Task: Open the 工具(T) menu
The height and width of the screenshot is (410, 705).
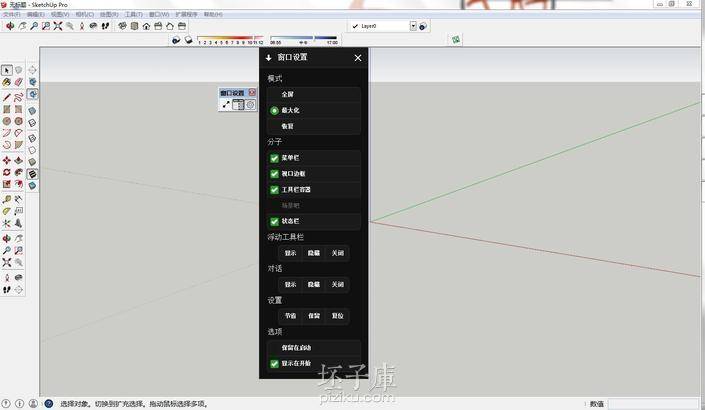Action: tap(134, 14)
